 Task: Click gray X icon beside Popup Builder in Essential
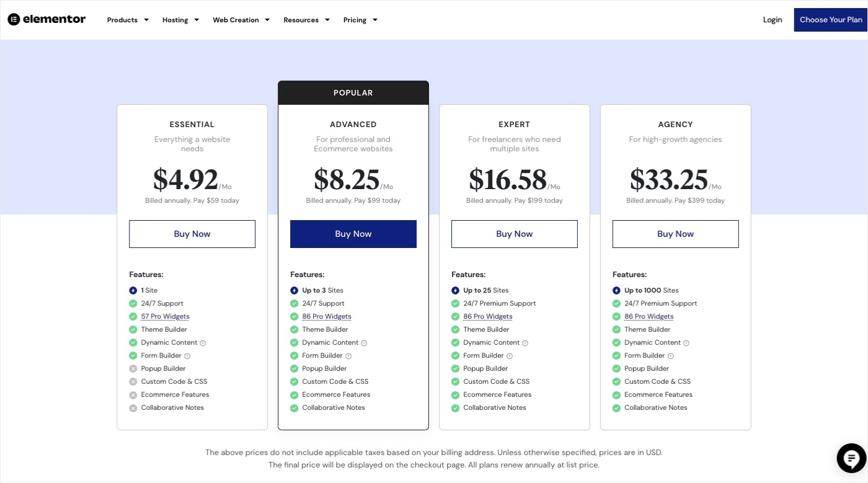(x=133, y=368)
